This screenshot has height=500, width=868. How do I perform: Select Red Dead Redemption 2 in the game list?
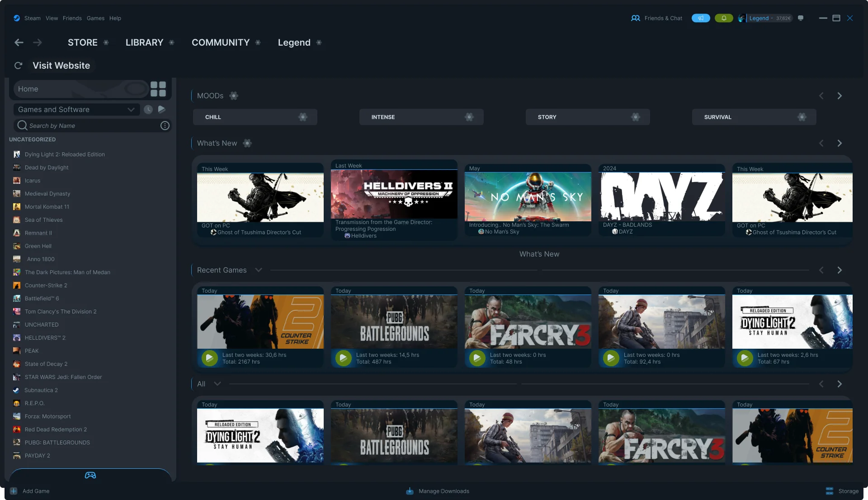[56, 430]
